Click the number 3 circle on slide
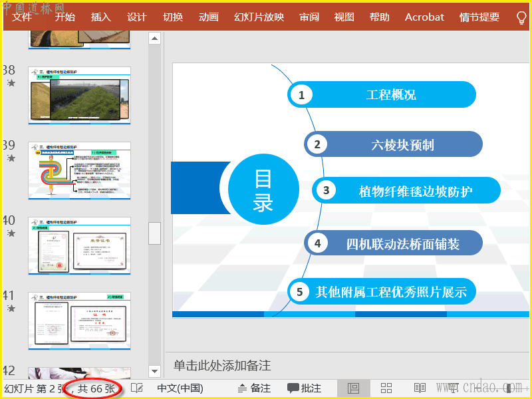532x399 pixels. [326, 190]
